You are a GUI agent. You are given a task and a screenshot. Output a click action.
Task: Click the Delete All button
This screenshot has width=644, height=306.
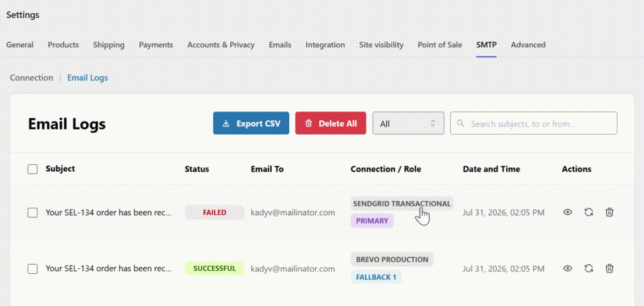pos(331,123)
